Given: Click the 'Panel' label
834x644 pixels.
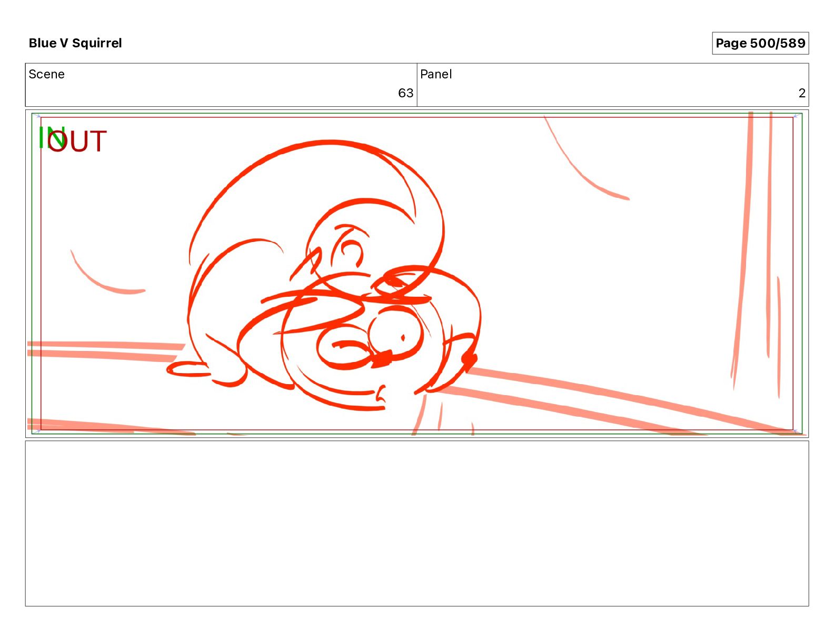Looking at the screenshot, I should click(436, 74).
